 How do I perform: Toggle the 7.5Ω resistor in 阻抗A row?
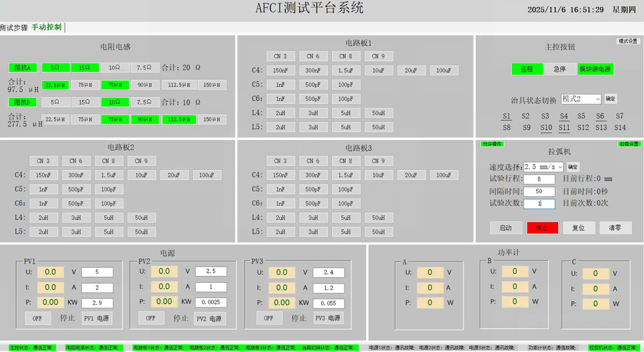(x=145, y=68)
